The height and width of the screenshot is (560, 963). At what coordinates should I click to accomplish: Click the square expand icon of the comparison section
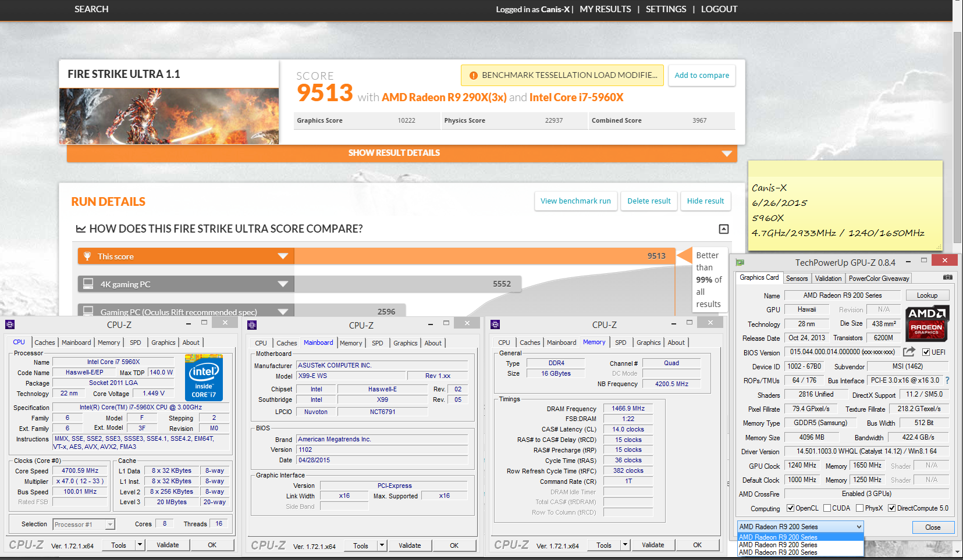(x=724, y=229)
